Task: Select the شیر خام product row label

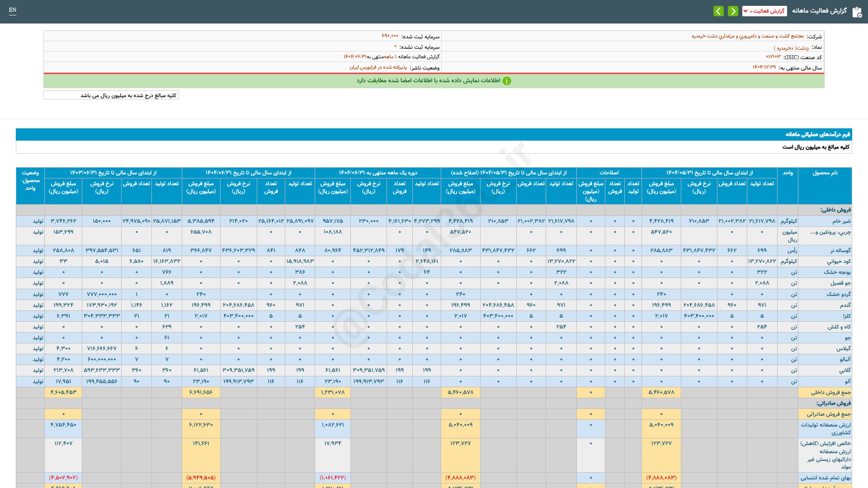Action: tap(841, 221)
